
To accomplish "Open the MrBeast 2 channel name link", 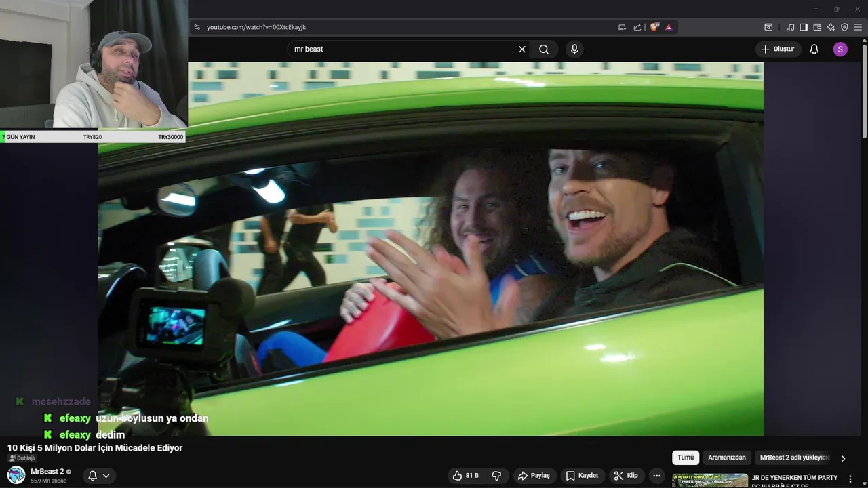I will click(47, 471).
